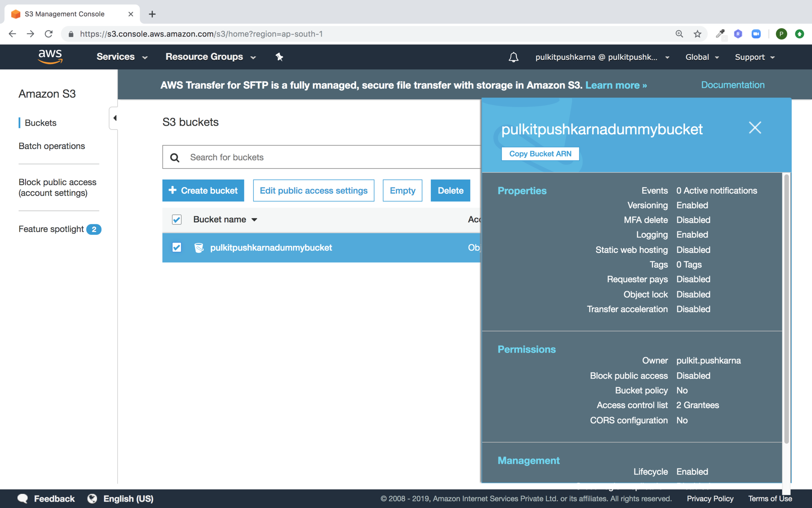Click the Feedback speech bubble icon
Screen dimensions: 812x508
(23, 499)
